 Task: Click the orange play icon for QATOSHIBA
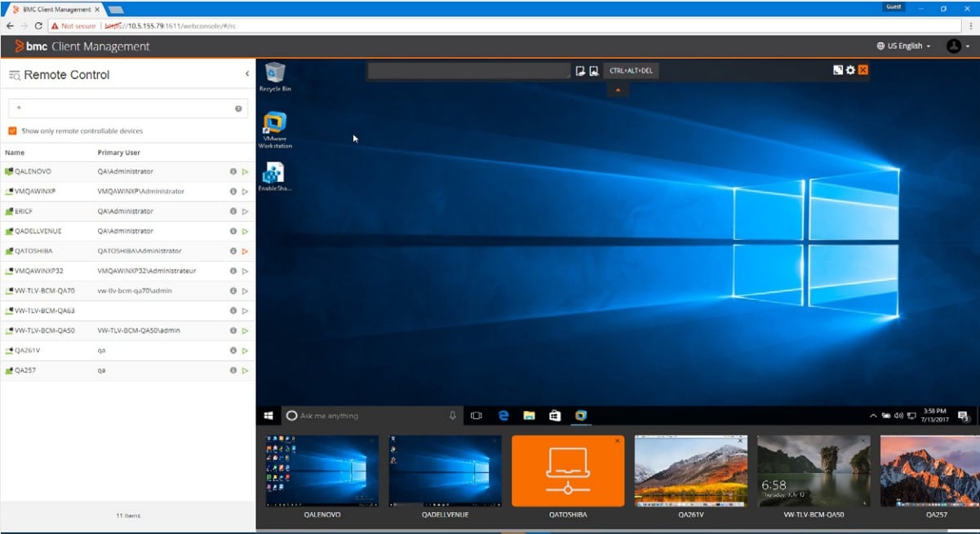click(245, 251)
